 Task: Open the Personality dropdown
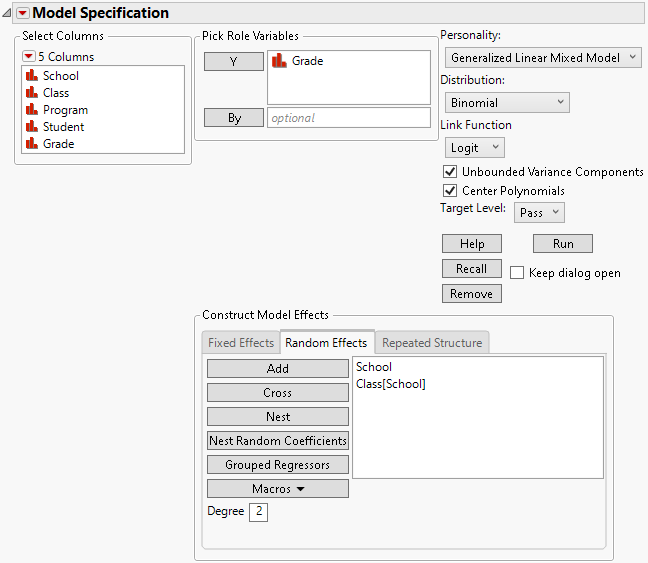click(543, 57)
